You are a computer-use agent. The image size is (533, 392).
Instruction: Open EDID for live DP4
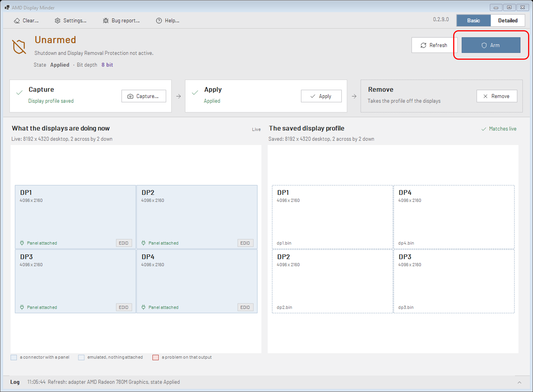pos(245,307)
